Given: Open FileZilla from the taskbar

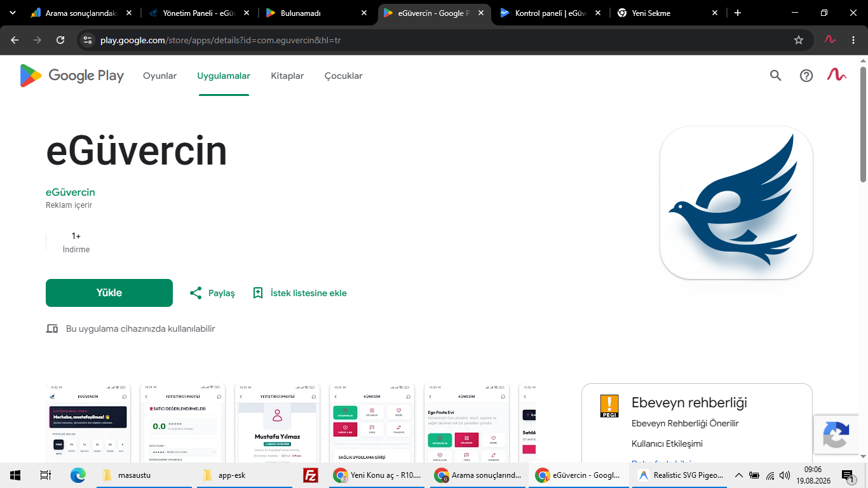Looking at the screenshot, I should click(311, 475).
